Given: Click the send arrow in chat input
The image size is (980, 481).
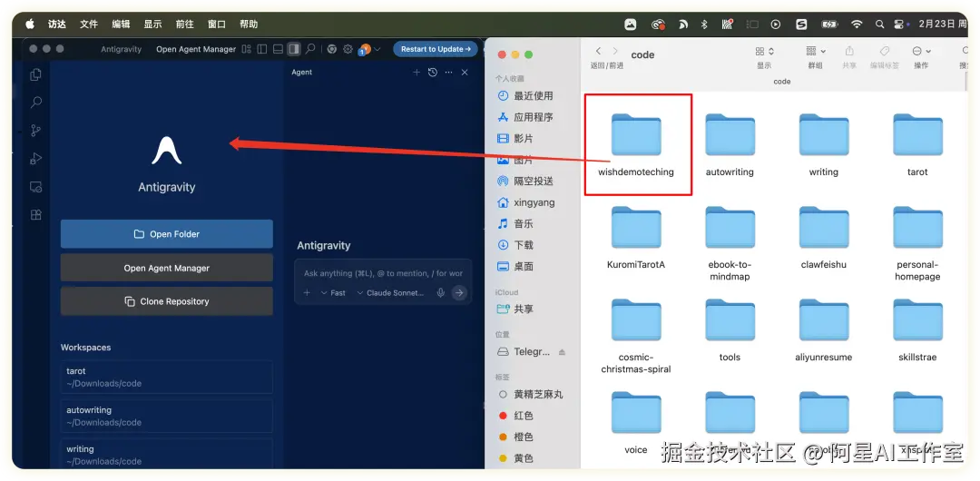Looking at the screenshot, I should (459, 293).
